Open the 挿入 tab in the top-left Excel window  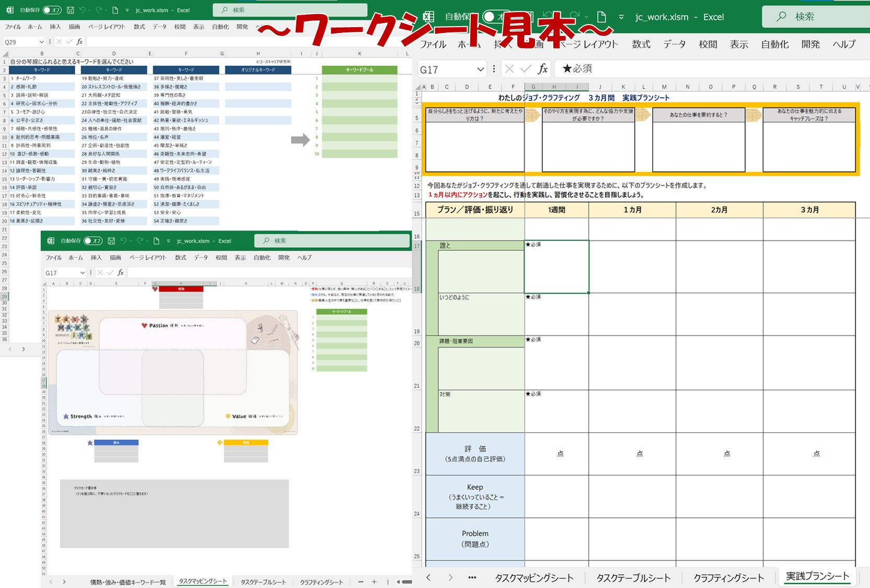[x=55, y=27]
